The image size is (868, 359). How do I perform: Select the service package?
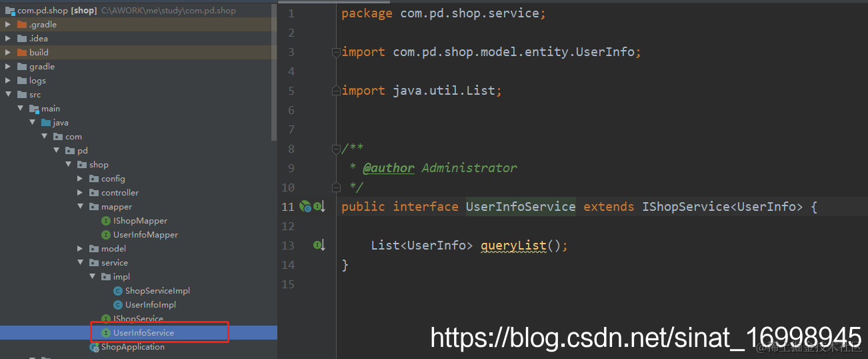coord(115,263)
